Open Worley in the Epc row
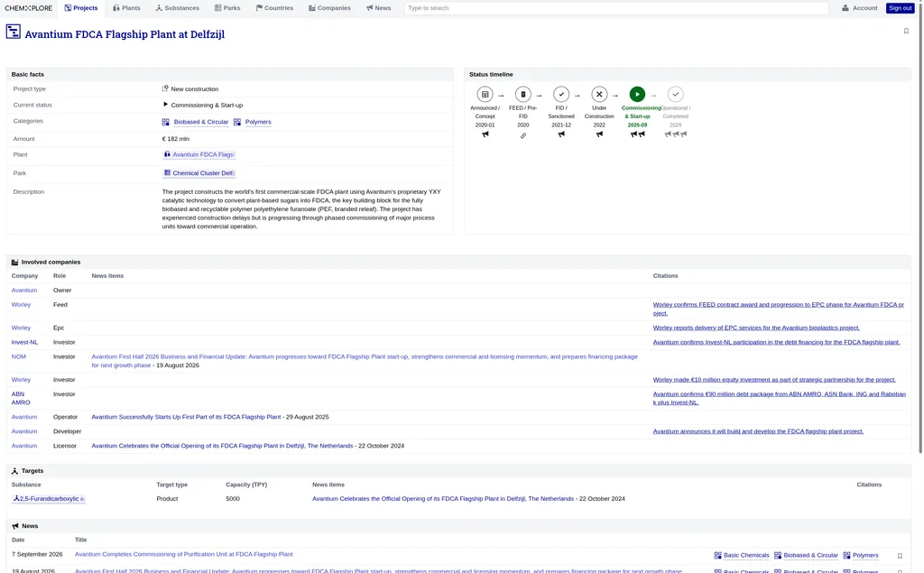The width and height of the screenshot is (924, 573). 21,328
